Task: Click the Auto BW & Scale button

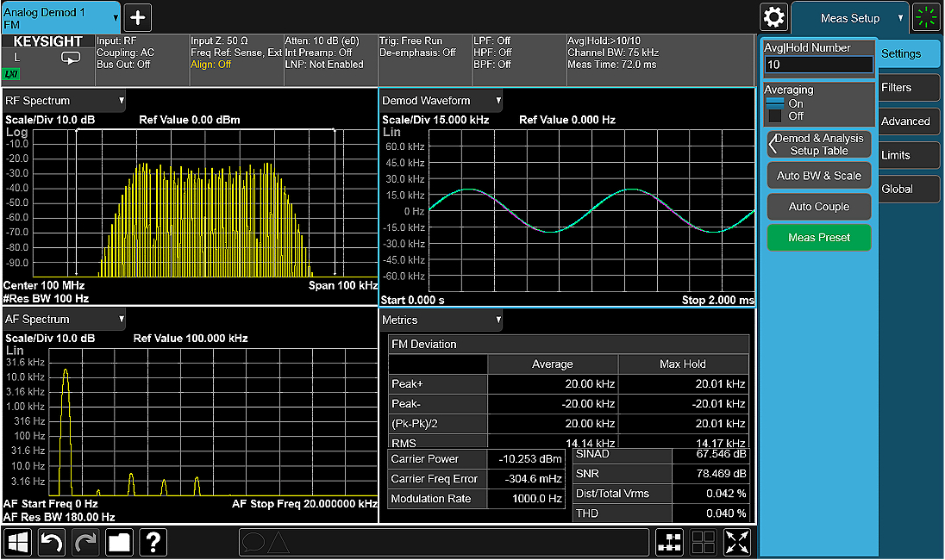Action: (x=818, y=176)
